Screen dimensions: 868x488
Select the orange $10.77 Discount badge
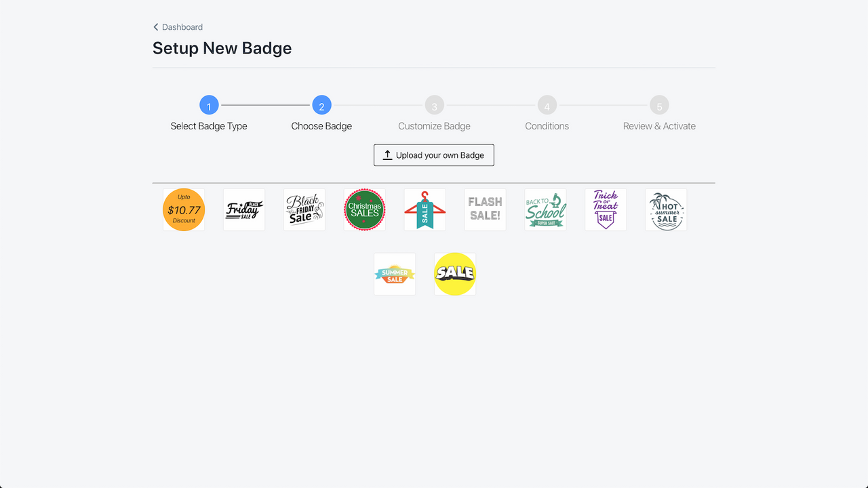coord(183,209)
